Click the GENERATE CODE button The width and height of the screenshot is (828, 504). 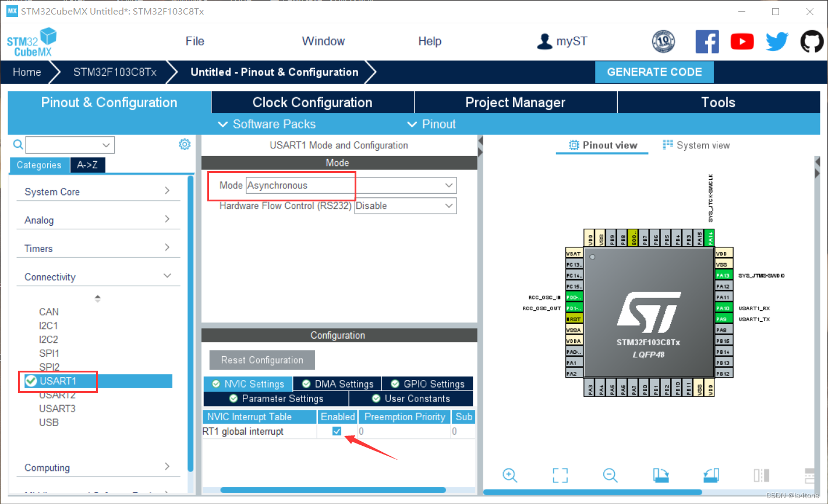654,72
